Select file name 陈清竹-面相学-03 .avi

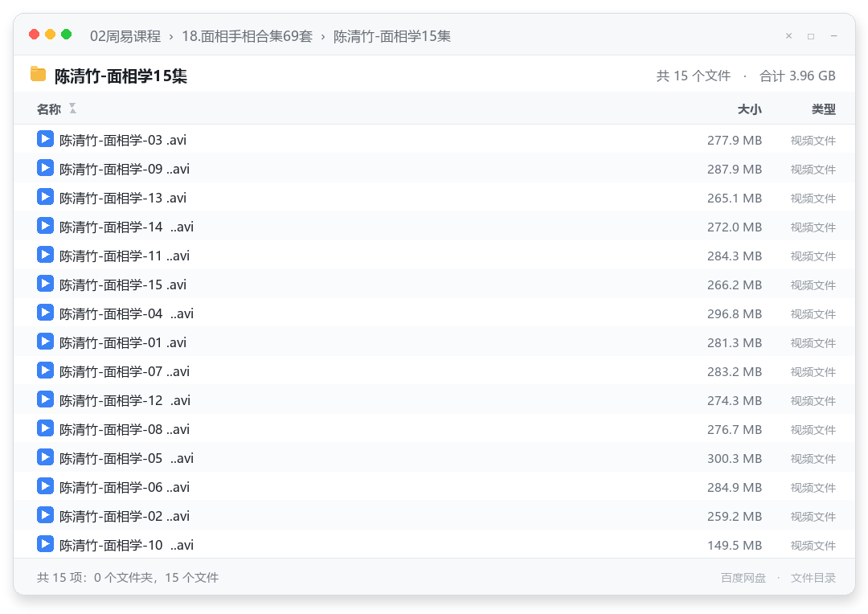click(x=123, y=140)
